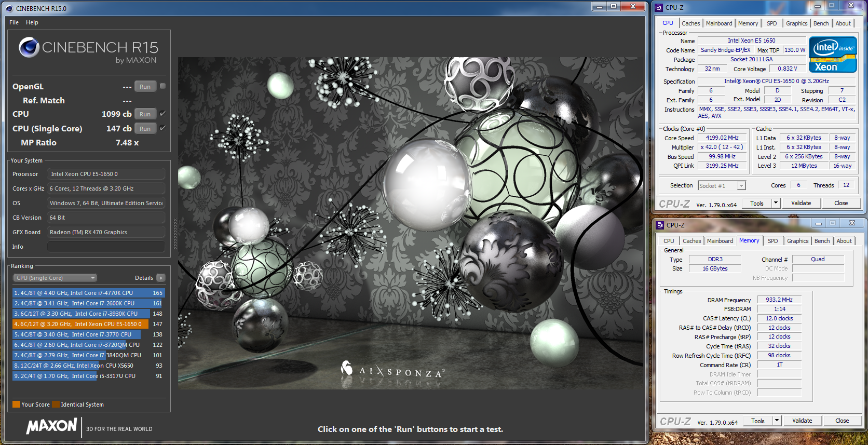Click the brown Identical System legend swatch
Image resolution: width=868 pixels, height=445 pixels.
[56, 404]
